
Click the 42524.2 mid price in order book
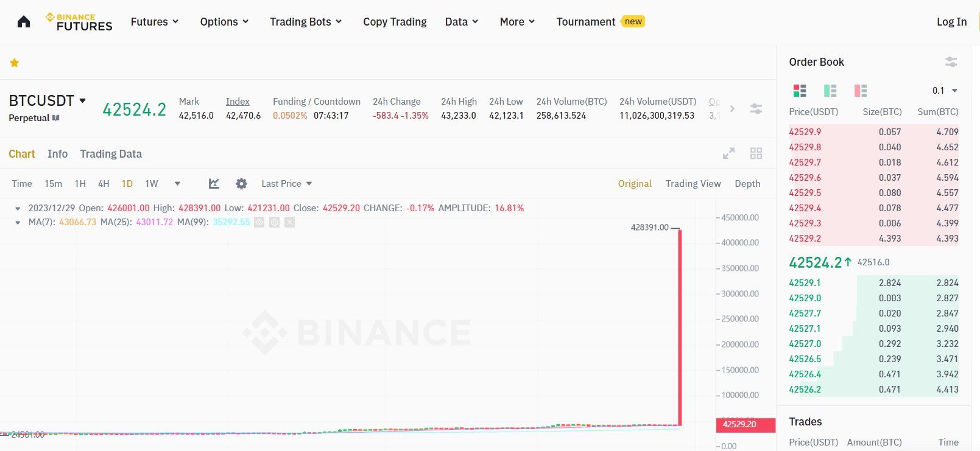tap(815, 262)
